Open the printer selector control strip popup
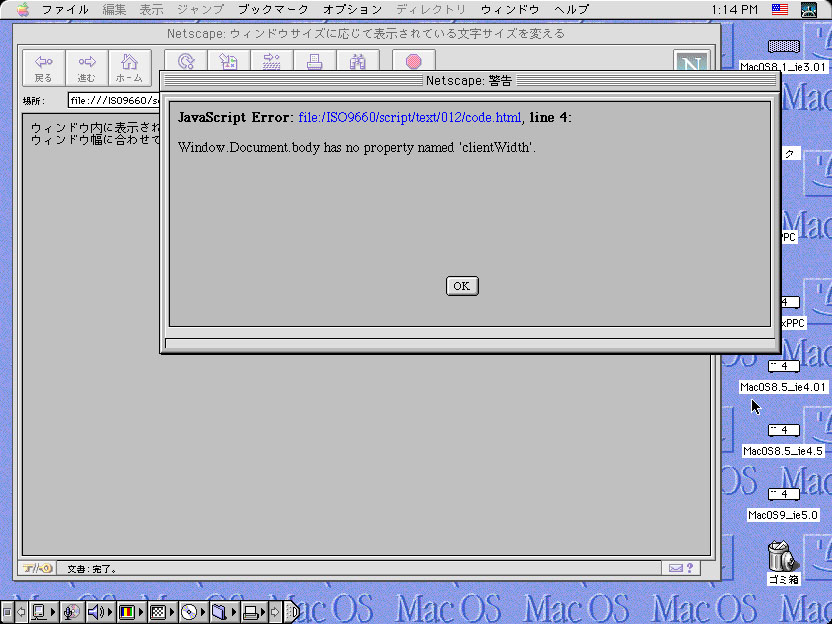The height and width of the screenshot is (624, 832). pos(254,612)
